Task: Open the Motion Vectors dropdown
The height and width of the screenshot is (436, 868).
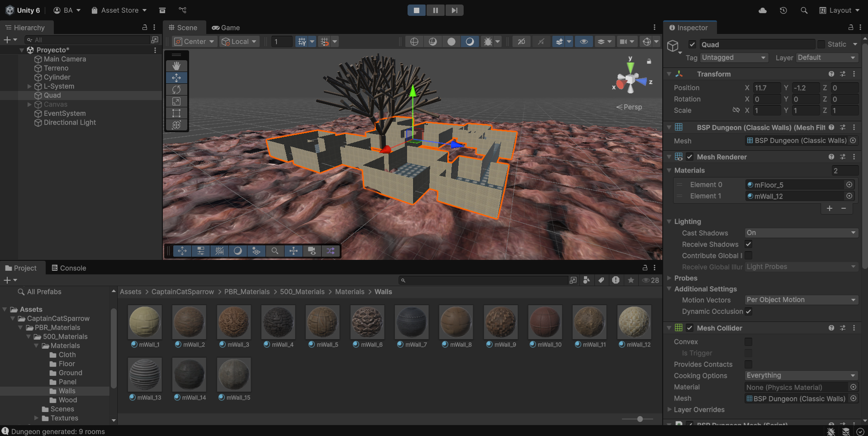Action: coord(802,300)
